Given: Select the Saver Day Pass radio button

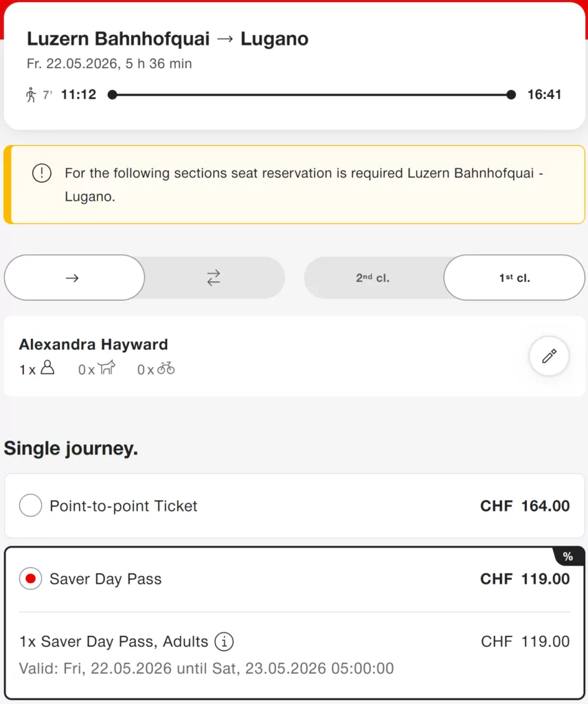Looking at the screenshot, I should pos(30,579).
